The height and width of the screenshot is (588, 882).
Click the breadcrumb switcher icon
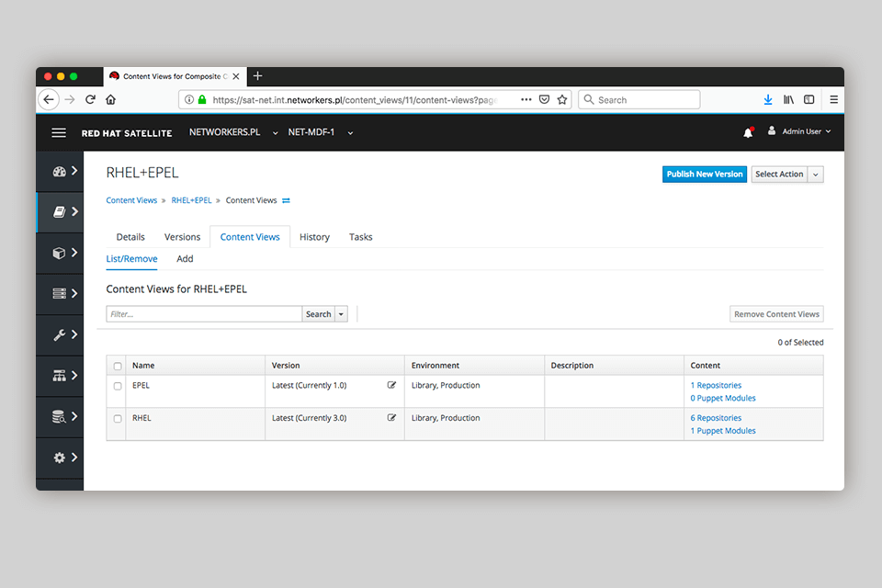click(286, 201)
